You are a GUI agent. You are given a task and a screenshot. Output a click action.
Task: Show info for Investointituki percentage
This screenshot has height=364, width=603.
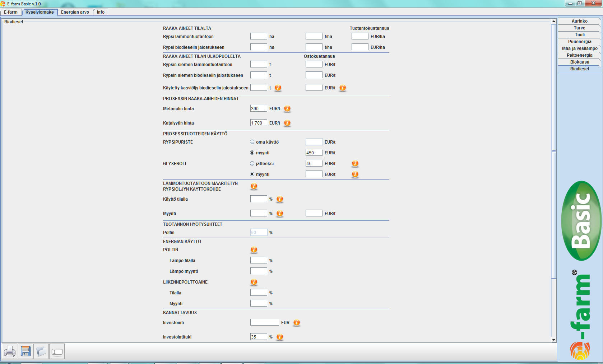tap(280, 337)
